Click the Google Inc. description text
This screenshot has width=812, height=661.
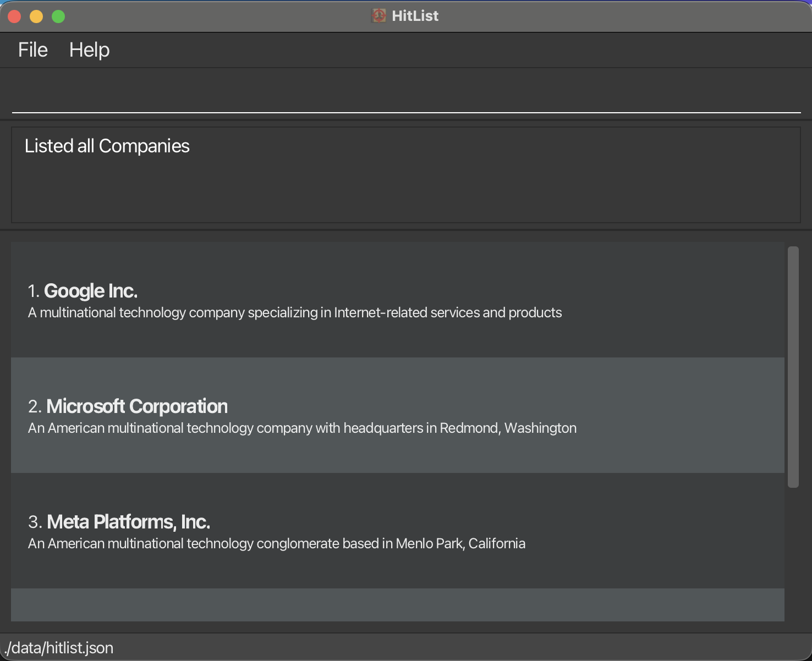pos(294,312)
